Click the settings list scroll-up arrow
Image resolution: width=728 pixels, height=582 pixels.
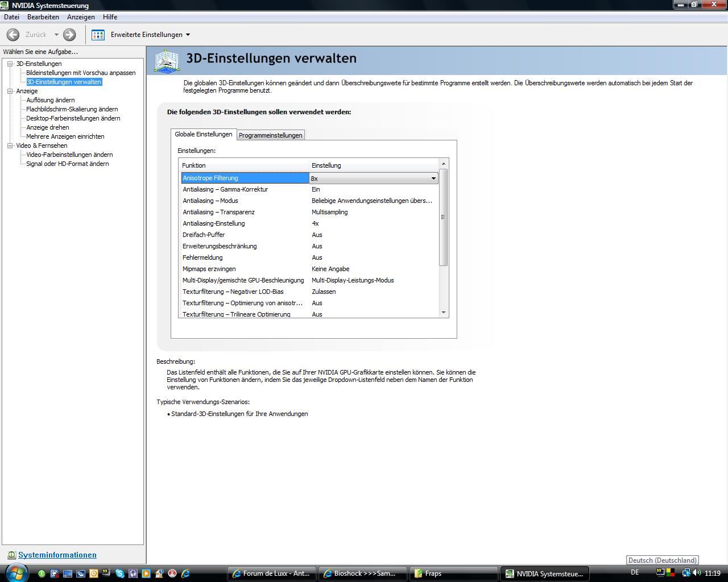click(x=444, y=164)
